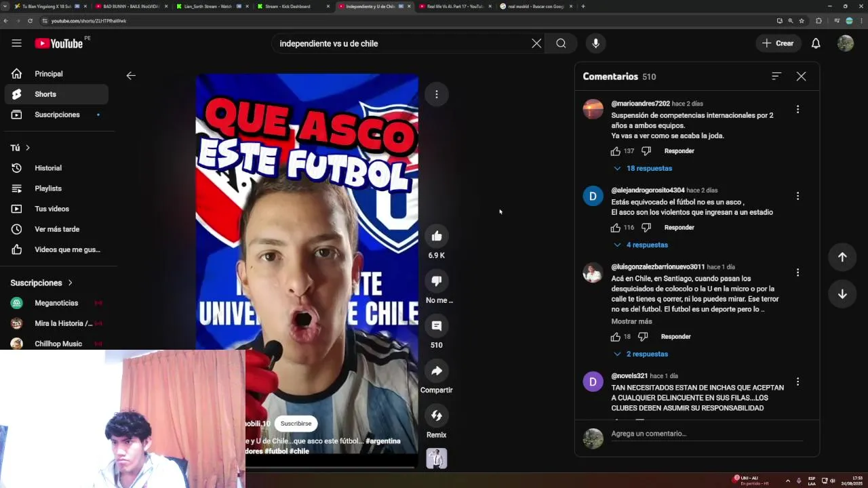Screen dimensions: 868x488
Task: Select Shorts in the sidebar
Action: click(56, 94)
